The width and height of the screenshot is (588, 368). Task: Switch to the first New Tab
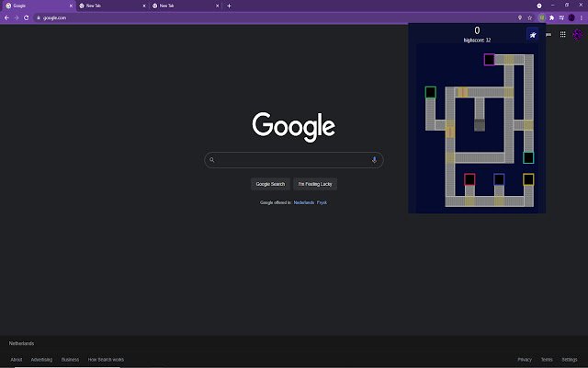click(111, 6)
